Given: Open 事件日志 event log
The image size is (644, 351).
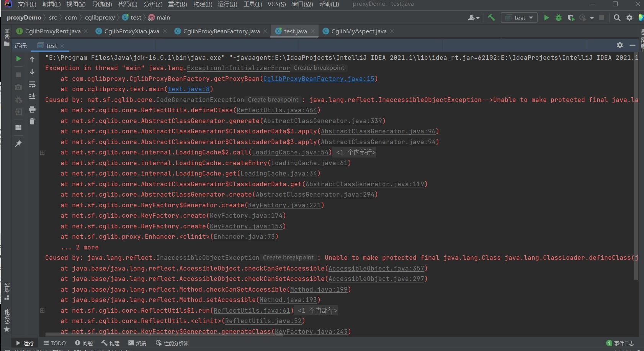Looking at the screenshot, I should pos(620,343).
